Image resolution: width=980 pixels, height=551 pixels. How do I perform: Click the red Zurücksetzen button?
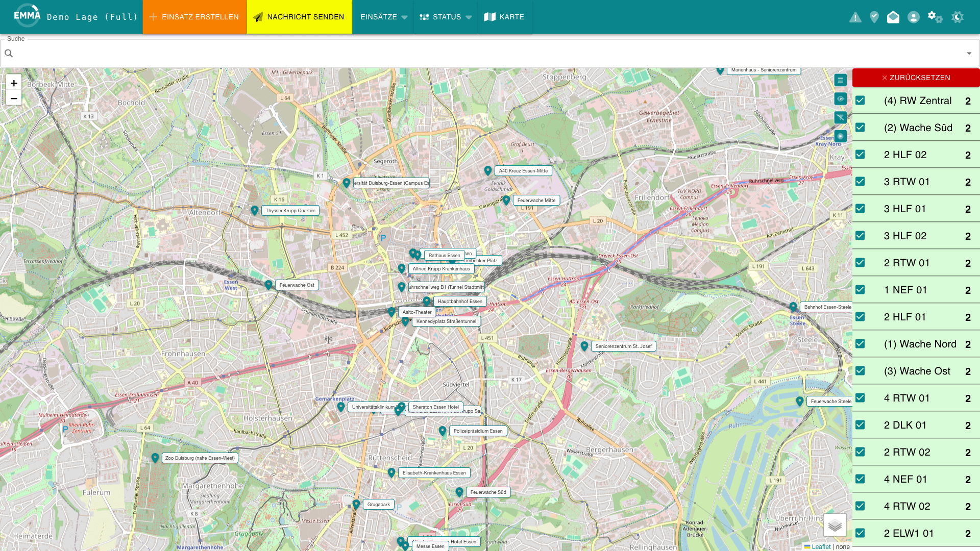(x=916, y=78)
